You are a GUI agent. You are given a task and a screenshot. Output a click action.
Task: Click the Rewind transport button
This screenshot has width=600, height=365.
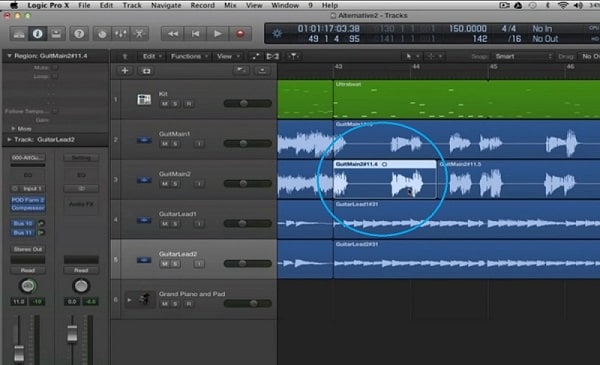[173, 34]
